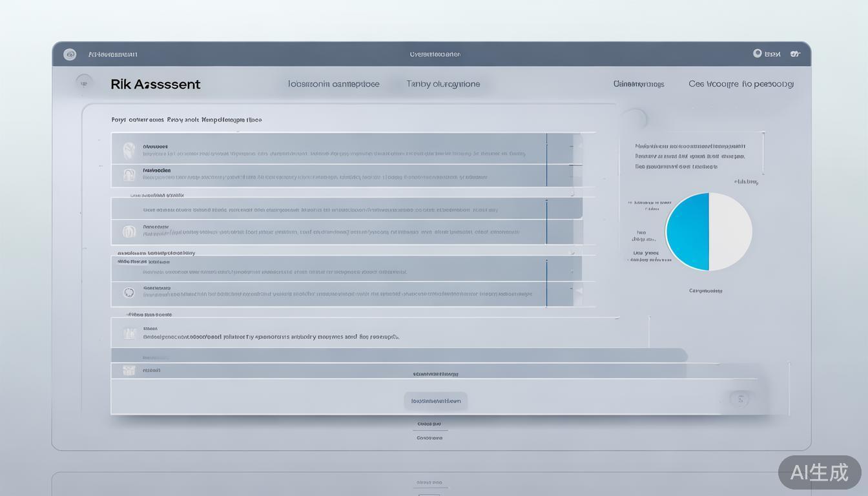Click the icon in the second list row
This screenshot has height=496, width=868.
pos(129,175)
